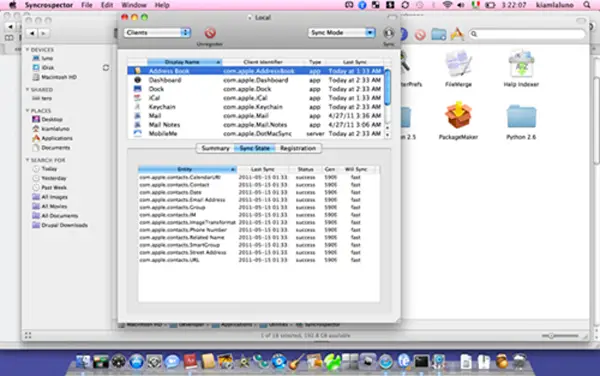
Task: Open the Sync Mode dropdown
Action: click(x=341, y=33)
